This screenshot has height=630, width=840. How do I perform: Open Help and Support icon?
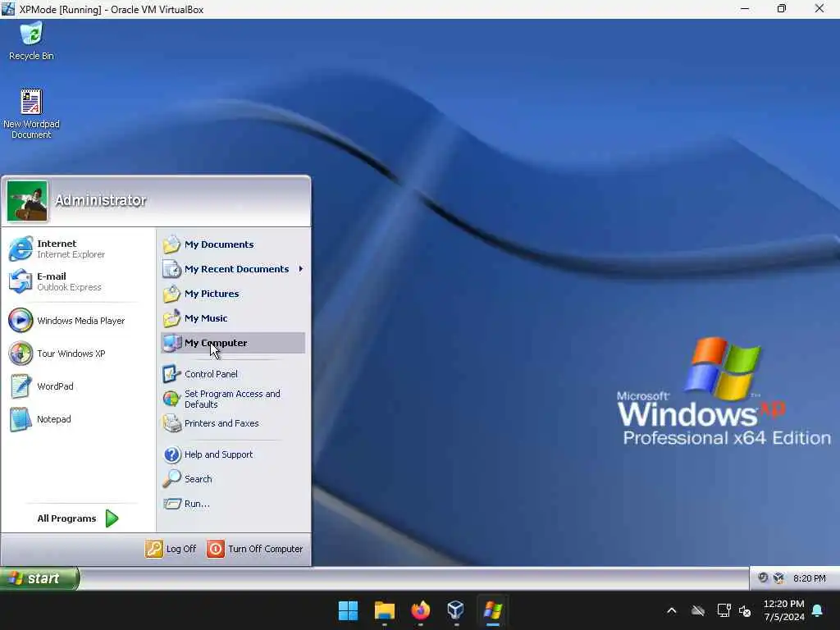171,454
